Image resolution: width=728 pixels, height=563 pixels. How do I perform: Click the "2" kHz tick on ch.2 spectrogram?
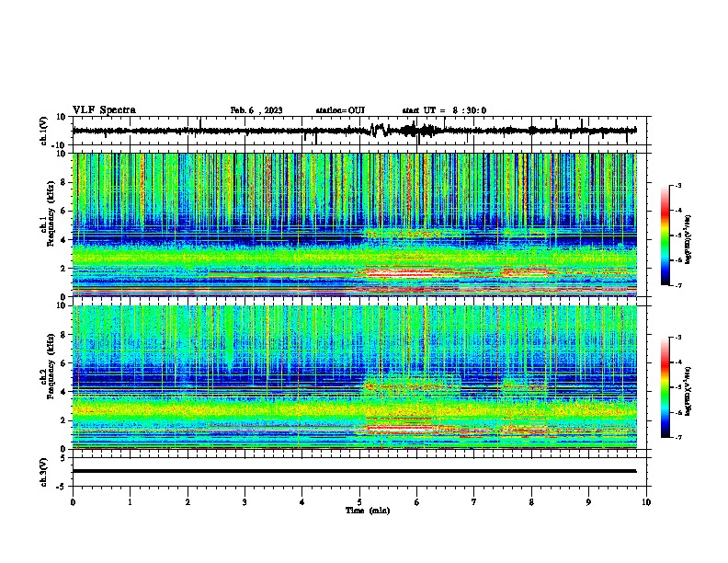click(x=64, y=420)
